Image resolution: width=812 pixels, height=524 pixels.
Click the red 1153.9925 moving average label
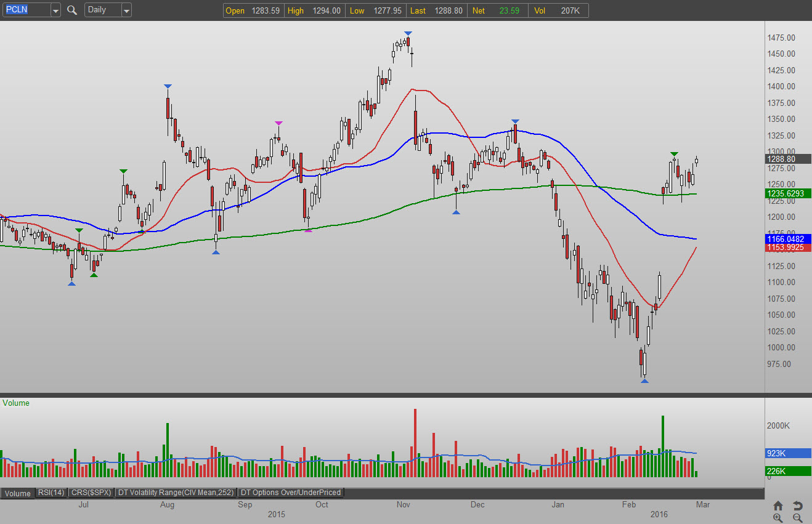tap(788, 248)
